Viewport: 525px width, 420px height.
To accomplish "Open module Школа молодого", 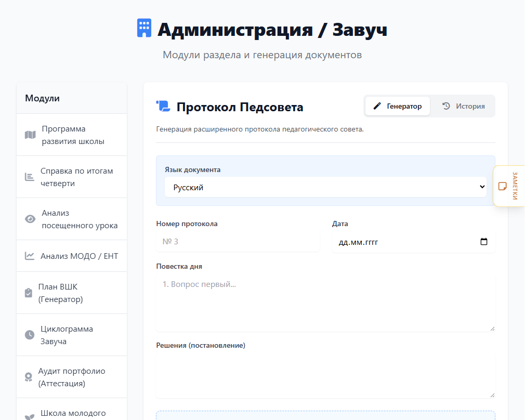I will (x=72, y=409).
